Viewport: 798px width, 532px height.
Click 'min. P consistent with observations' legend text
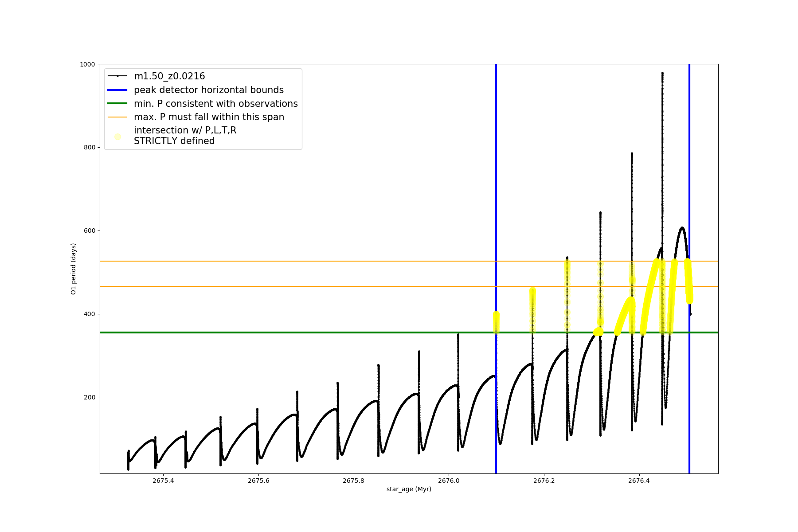(215, 104)
